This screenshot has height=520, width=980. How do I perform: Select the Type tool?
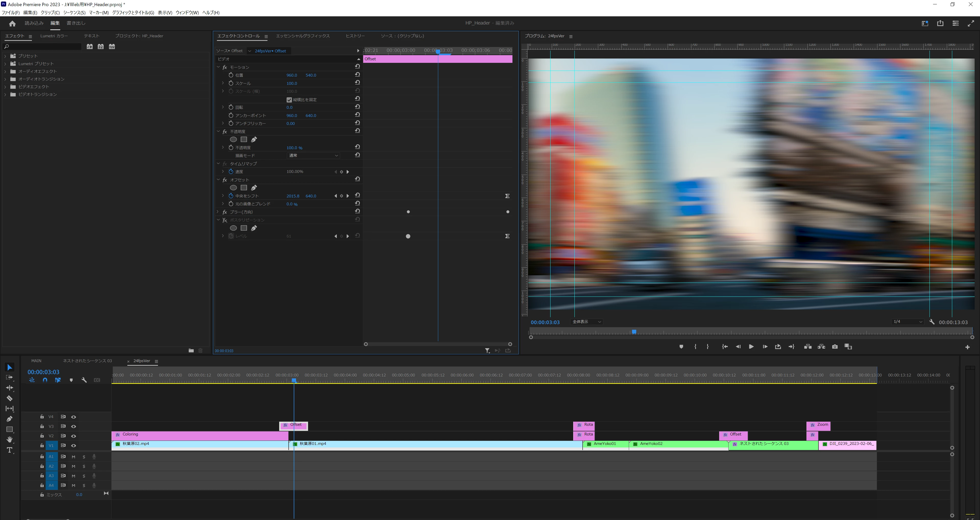coord(9,450)
